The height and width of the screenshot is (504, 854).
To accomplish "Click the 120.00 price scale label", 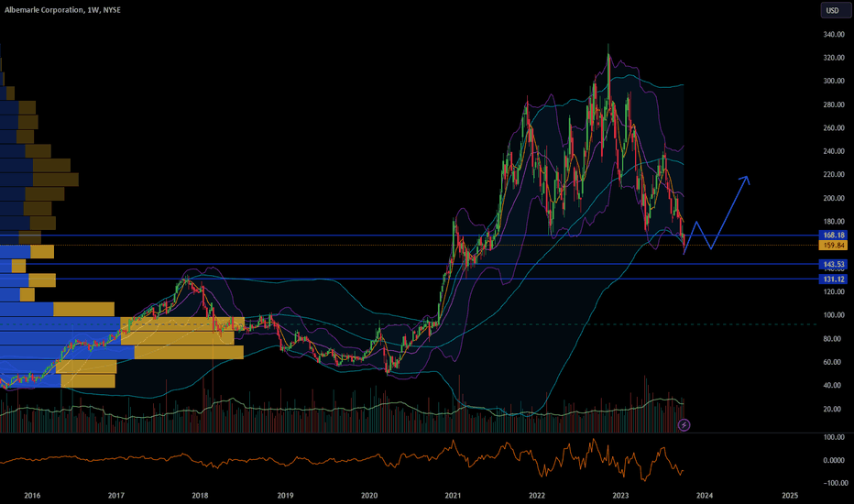I will (834, 292).
